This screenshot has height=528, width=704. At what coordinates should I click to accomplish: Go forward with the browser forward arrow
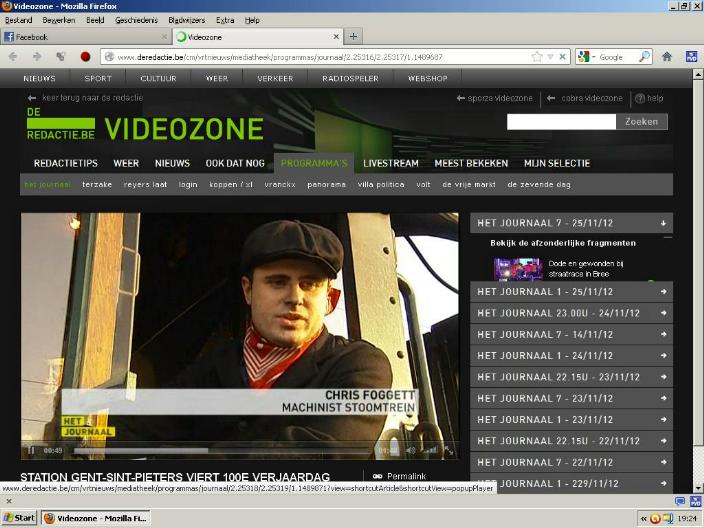[37, 57]
